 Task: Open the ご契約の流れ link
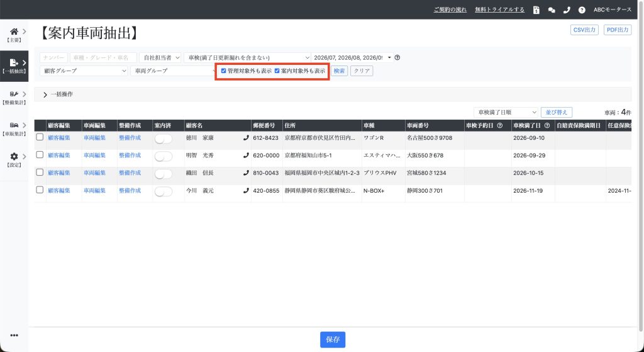click(450, 10)
